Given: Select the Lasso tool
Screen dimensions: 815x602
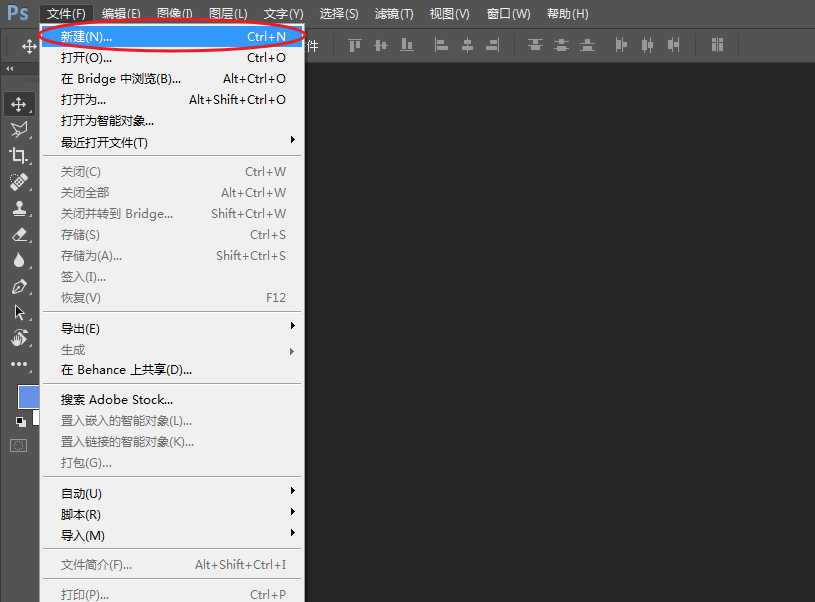Looking at the screenshot, I should pos(18,129).
